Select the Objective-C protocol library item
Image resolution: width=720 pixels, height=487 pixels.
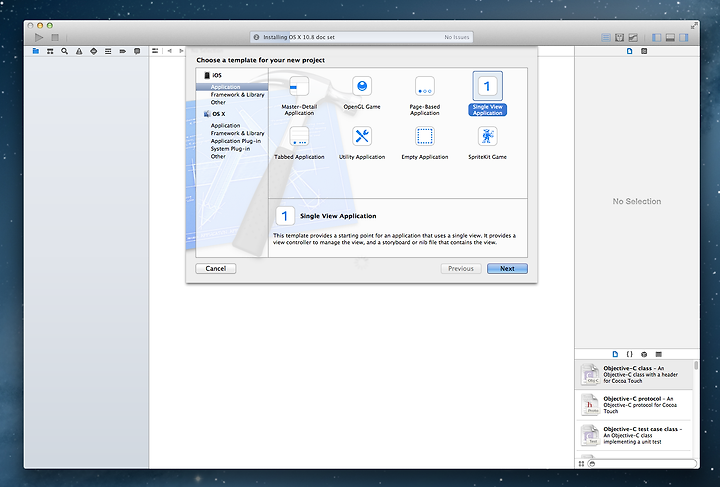[634, 405]
